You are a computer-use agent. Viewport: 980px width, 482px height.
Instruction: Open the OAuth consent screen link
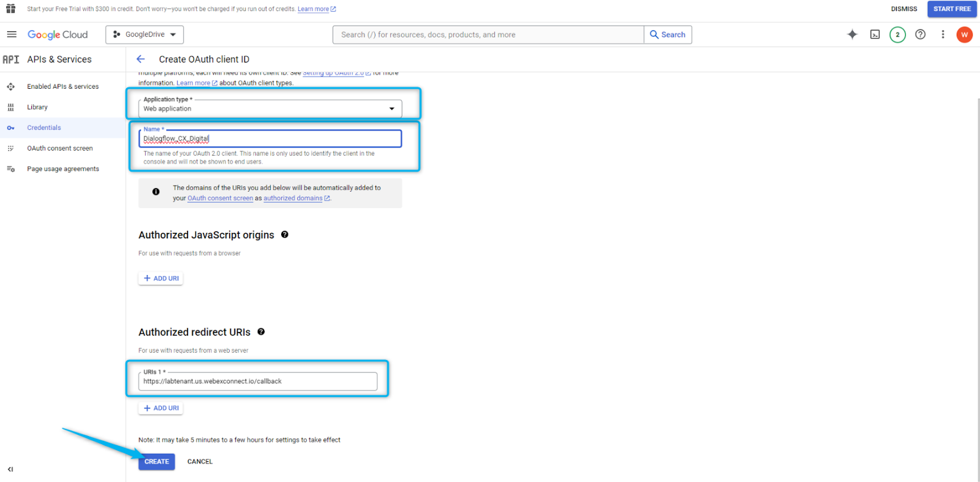220,198
